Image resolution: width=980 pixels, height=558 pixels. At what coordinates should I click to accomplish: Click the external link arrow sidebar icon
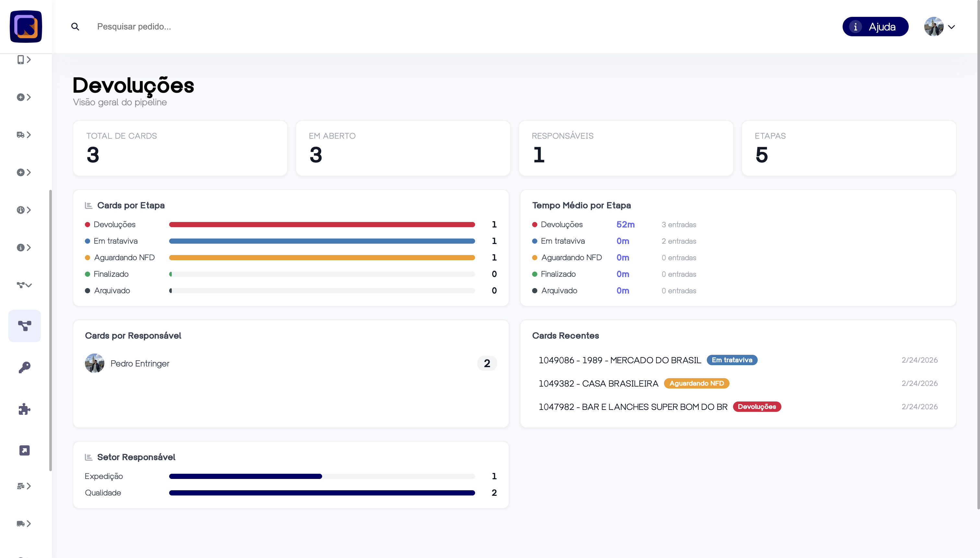point(24,450)
